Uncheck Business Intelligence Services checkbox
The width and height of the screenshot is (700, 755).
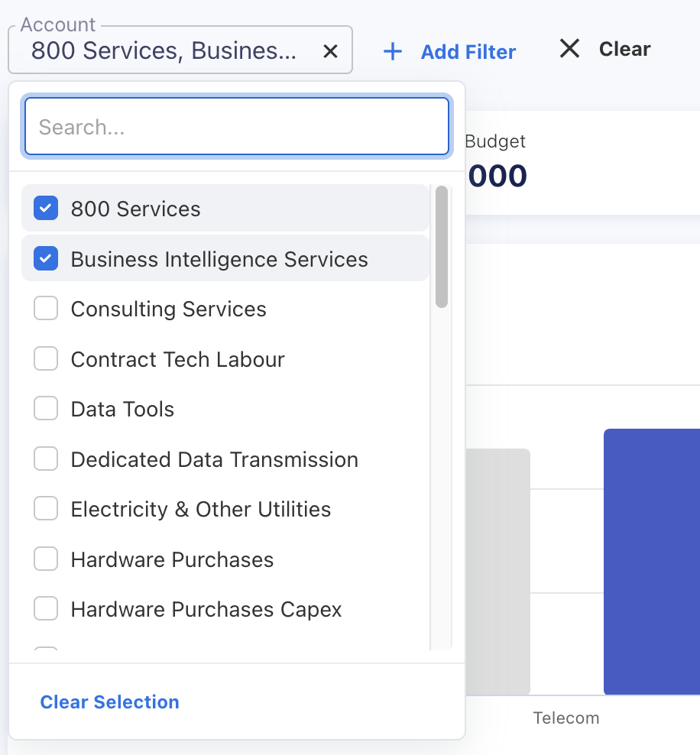46,259
